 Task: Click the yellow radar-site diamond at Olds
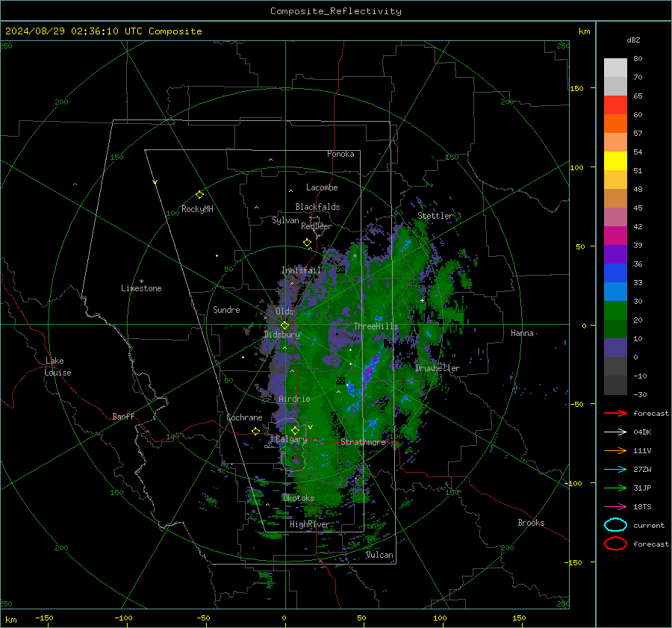pos(284,326)
